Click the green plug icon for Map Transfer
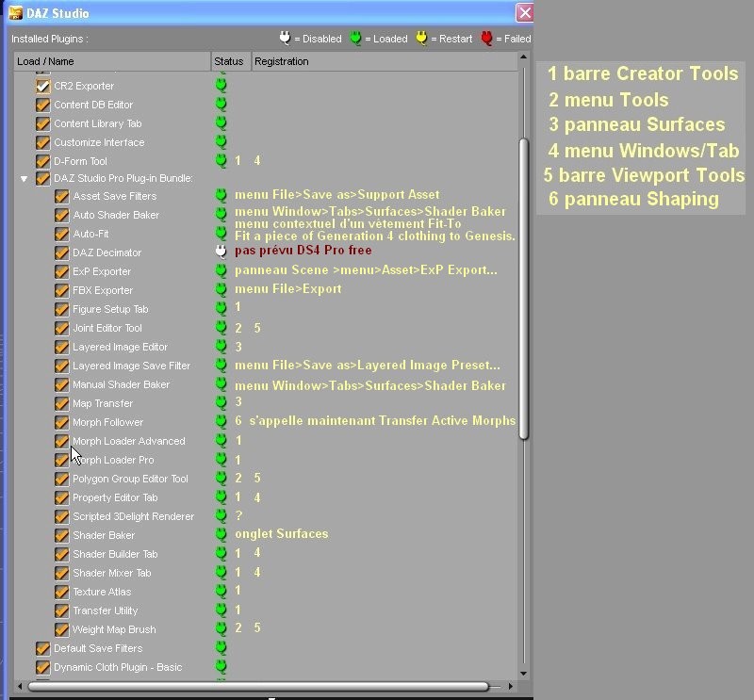Screen dimensions: 754x700 tap(221, 403)
